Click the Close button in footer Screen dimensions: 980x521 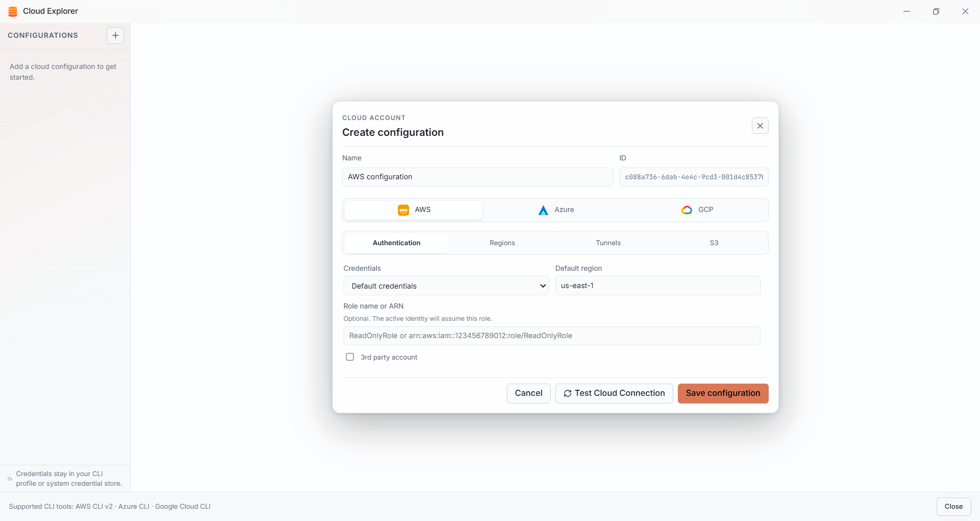tap(953, 507)
